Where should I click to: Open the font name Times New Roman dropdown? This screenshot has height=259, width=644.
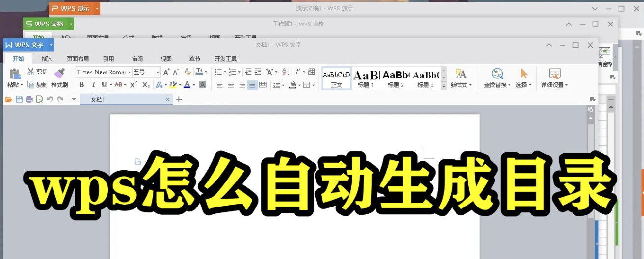click(129, 72)
